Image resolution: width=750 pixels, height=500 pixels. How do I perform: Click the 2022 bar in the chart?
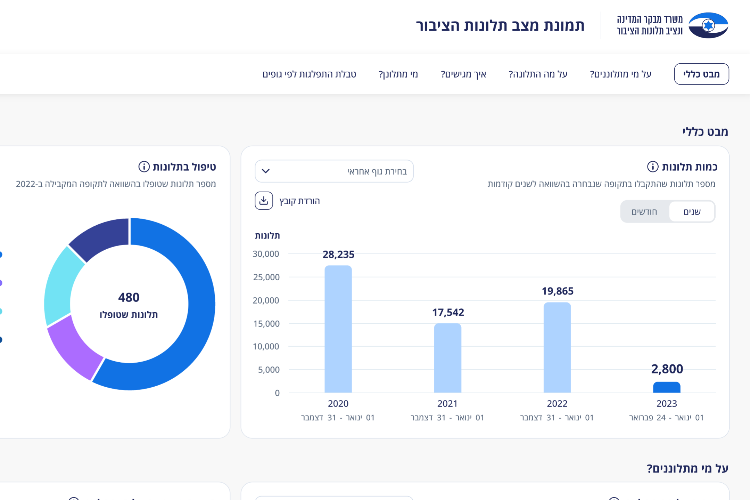[x=557, y=347]
